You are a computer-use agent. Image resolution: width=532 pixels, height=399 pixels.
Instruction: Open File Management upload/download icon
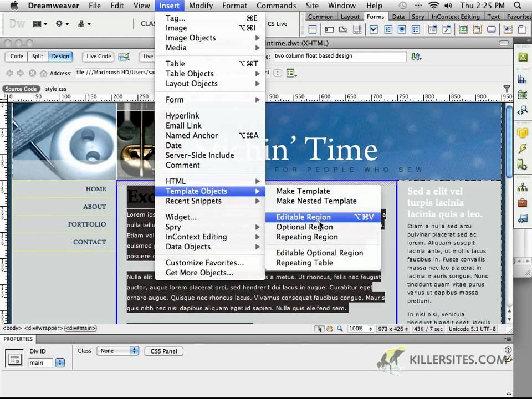point(416,57)
